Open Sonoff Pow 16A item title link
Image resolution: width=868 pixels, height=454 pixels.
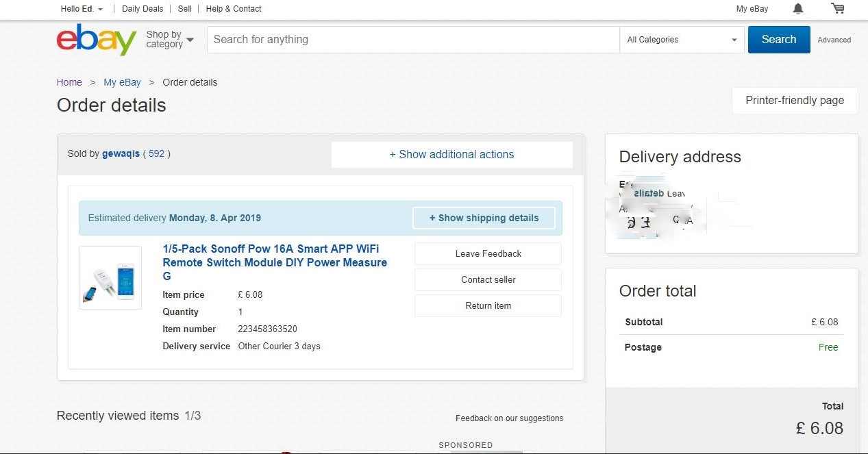275,262
